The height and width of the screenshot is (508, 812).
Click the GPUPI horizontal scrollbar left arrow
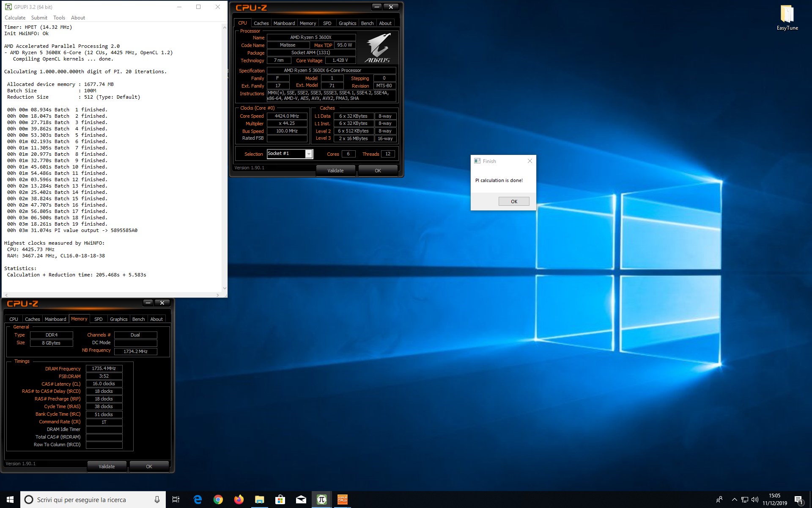click(6, 295)
